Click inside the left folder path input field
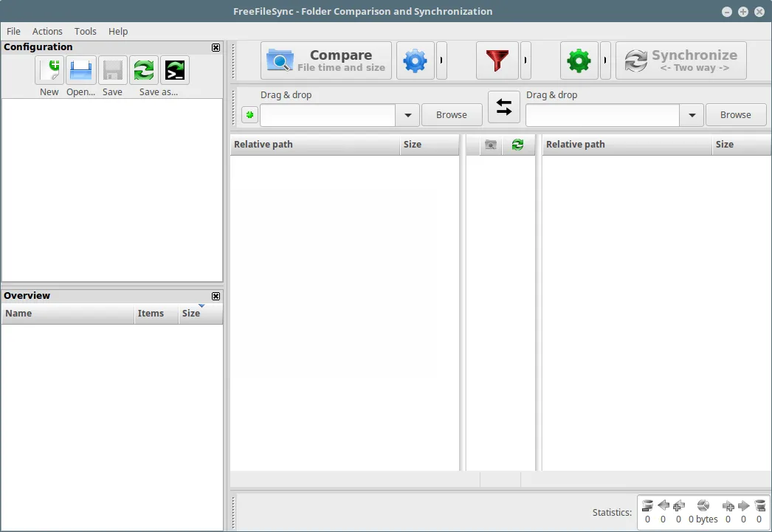 328,115
